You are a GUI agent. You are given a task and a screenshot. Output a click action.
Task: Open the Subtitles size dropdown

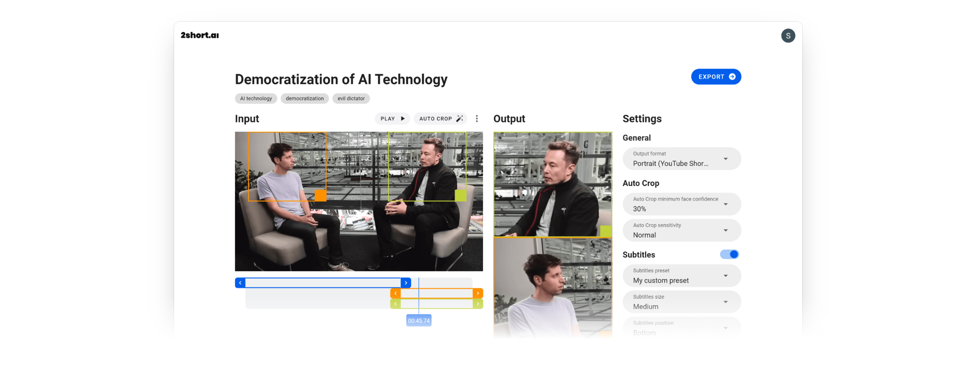(x=681, y=302)
